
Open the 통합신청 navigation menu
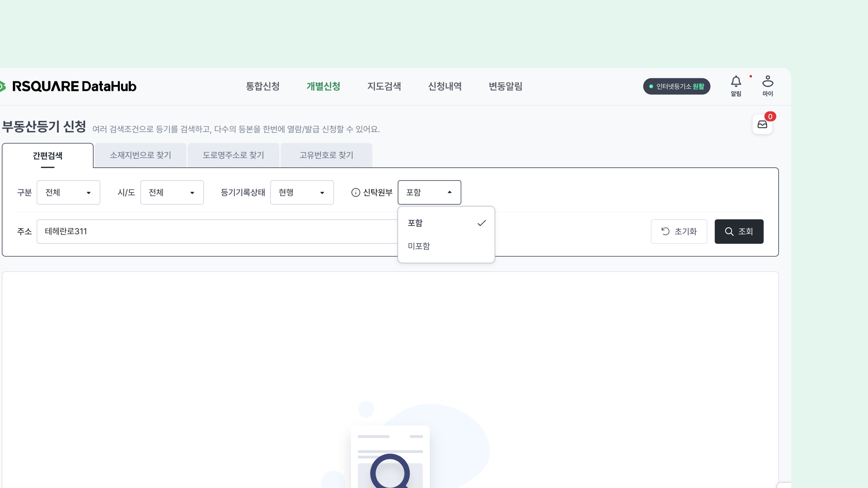pos(262,87)
